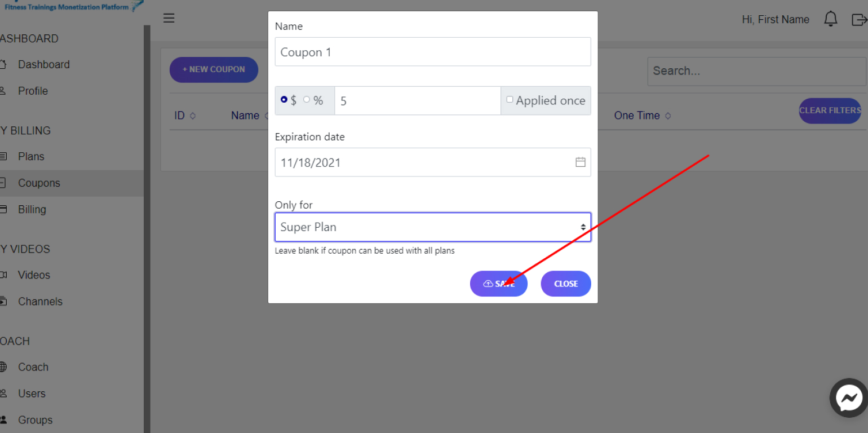Open the Messenger chat bubble icon
This screenshot has height=433, width=868.
(849, 398)
